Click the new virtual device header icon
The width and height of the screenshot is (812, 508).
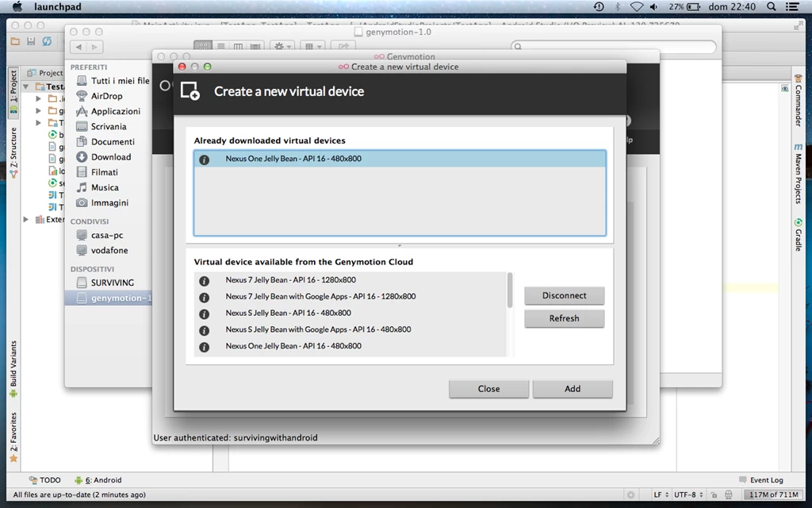[x=190, y=91]
